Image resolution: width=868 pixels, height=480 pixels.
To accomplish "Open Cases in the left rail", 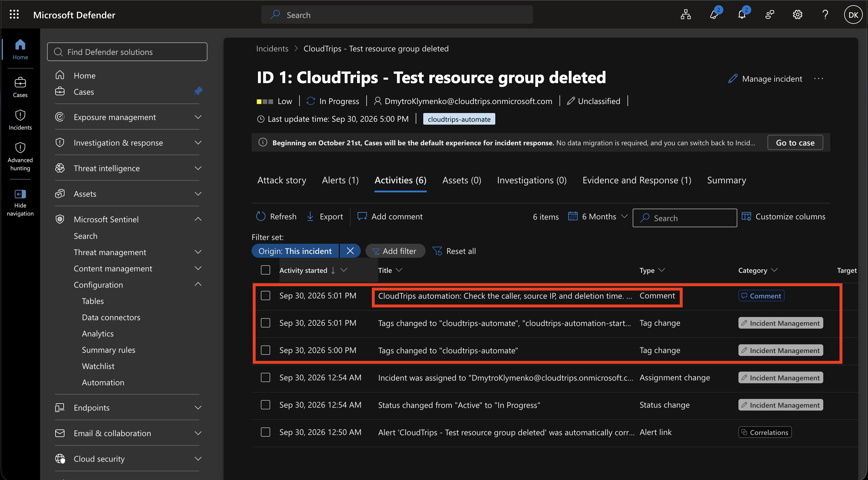I will point(20,87).
